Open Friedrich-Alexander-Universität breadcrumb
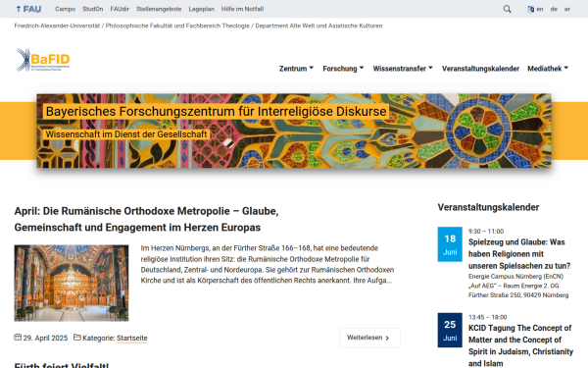The height and width of the screenshot is (368, 588). pyautogui.click(x=57, y=26)
